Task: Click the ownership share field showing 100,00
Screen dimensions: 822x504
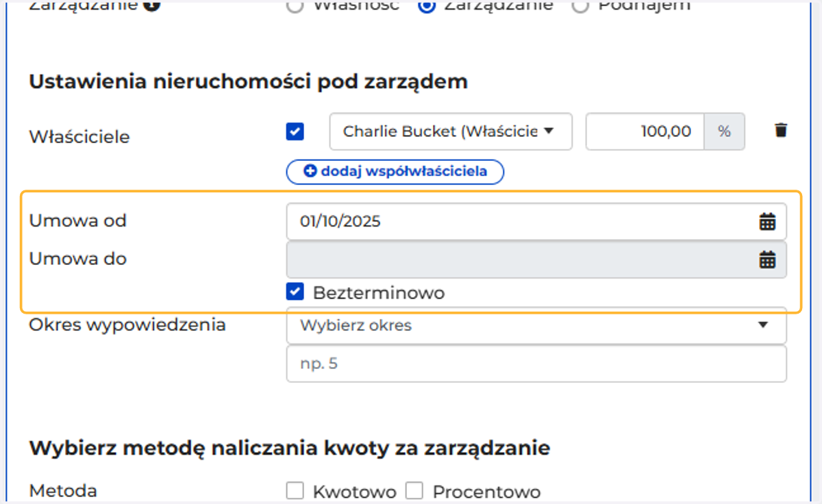Action: (645, 131)
